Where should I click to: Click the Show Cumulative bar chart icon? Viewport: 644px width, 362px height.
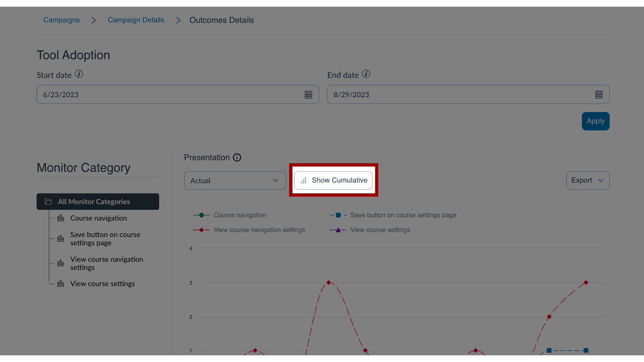(303, 180)
